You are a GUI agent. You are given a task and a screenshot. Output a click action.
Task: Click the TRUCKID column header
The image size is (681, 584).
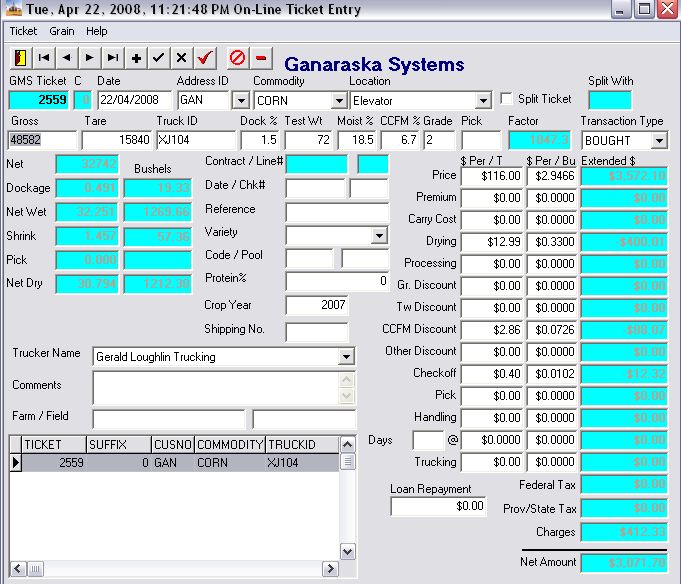pyautogui.click(x=290, y=444)
